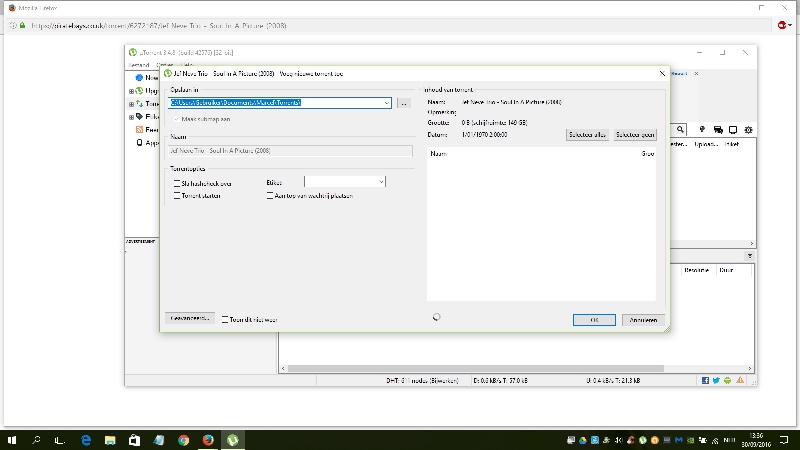
Task: Click the orange warning triangle in status bar
Action: 740,381
